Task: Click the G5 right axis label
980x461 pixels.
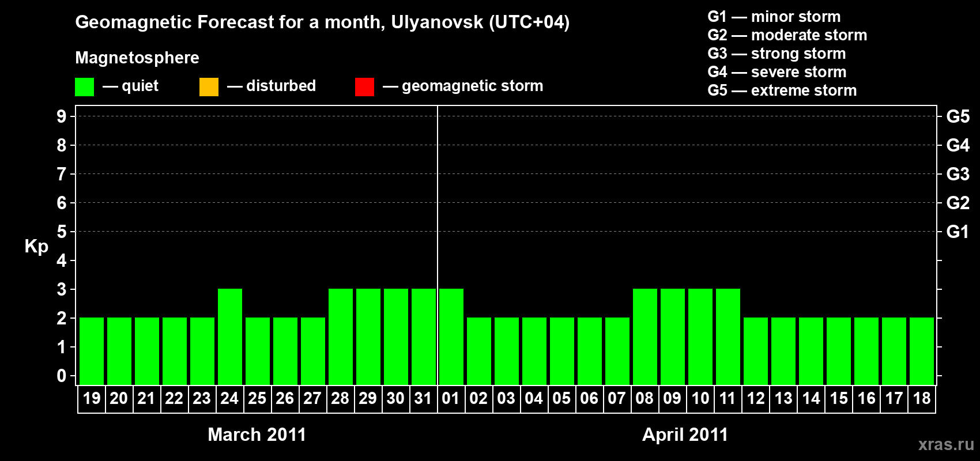Action: click(958, 116)
